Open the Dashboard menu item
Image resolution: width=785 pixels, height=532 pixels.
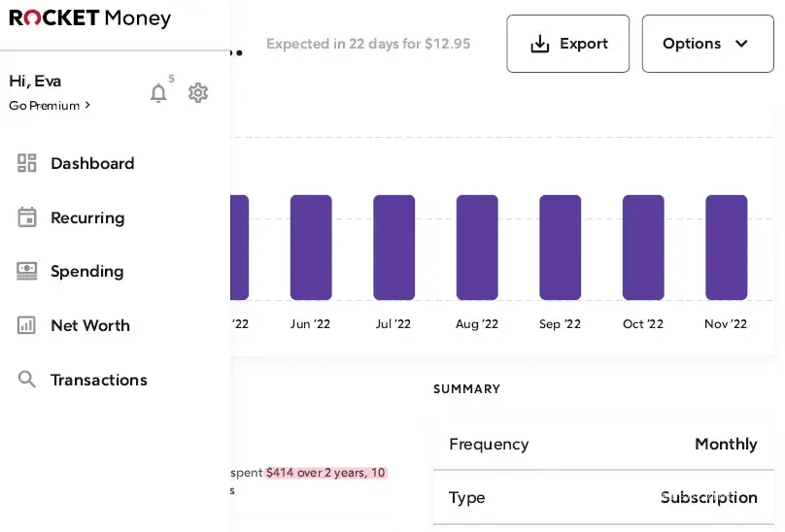[92, 163]
